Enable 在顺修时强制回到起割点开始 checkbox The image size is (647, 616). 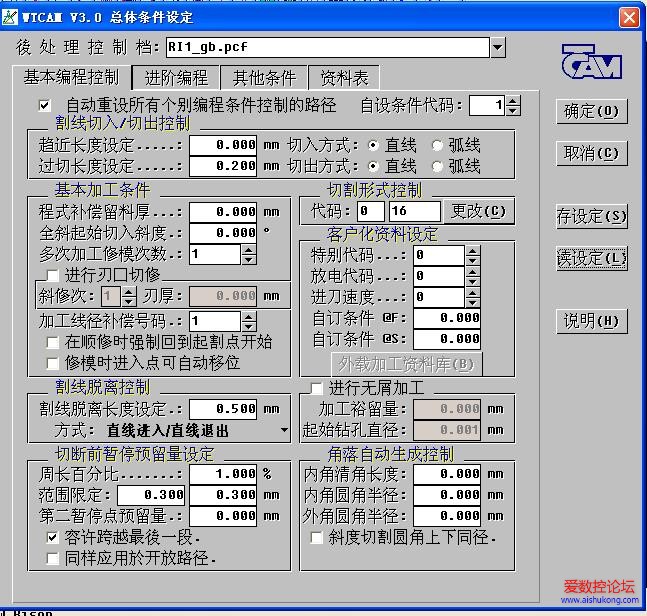[x=52, y=342]
